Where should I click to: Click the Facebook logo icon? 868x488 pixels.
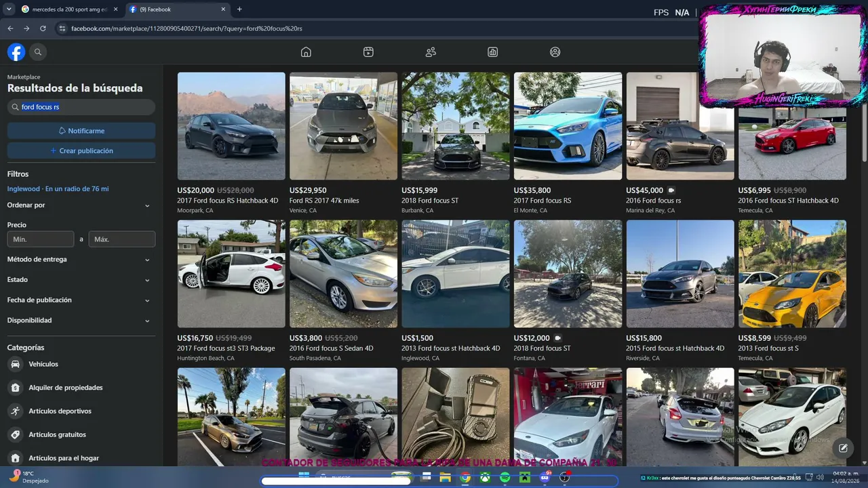pyautogui.click(x=16, y=52)
